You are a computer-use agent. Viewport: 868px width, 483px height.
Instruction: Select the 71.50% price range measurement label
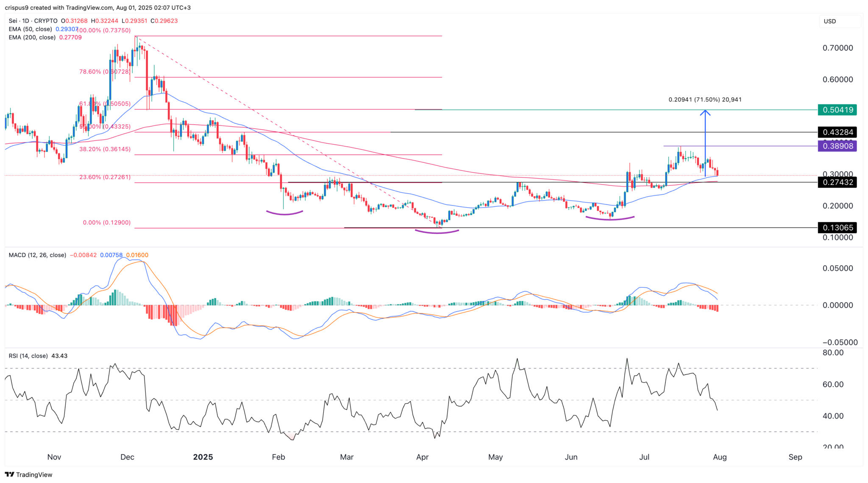(705, 100)
